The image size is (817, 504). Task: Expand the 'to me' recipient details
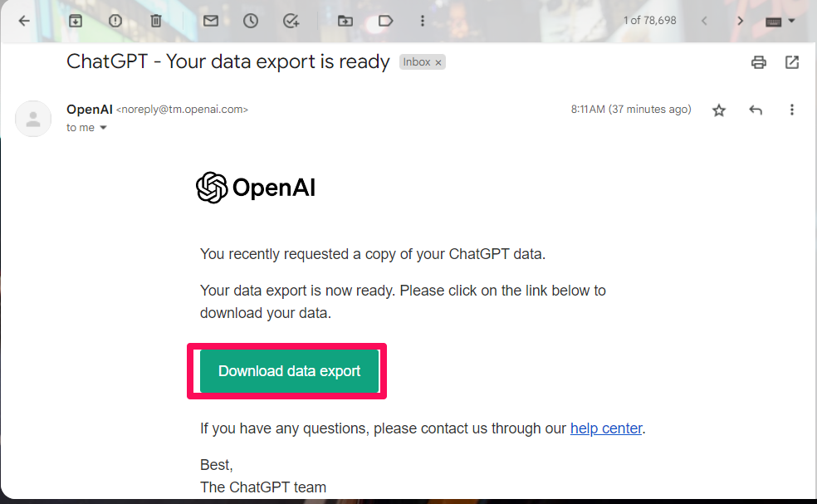point(103,128)
